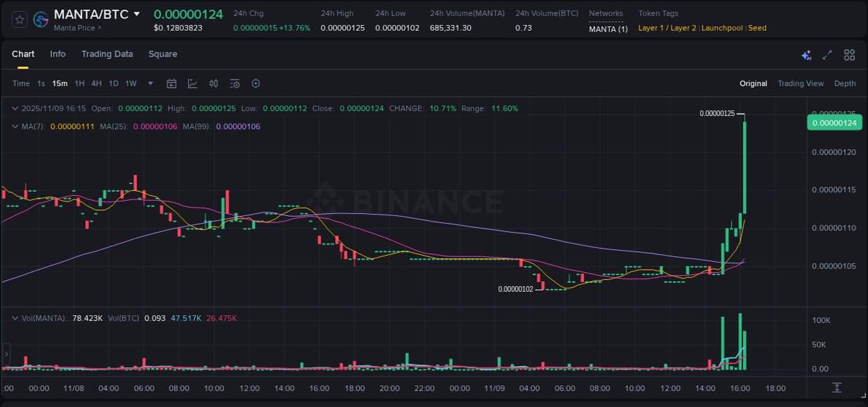The image size is (868, 407).
Task: Switch to the Trading Data tab
Action: [x=107, y=54]
